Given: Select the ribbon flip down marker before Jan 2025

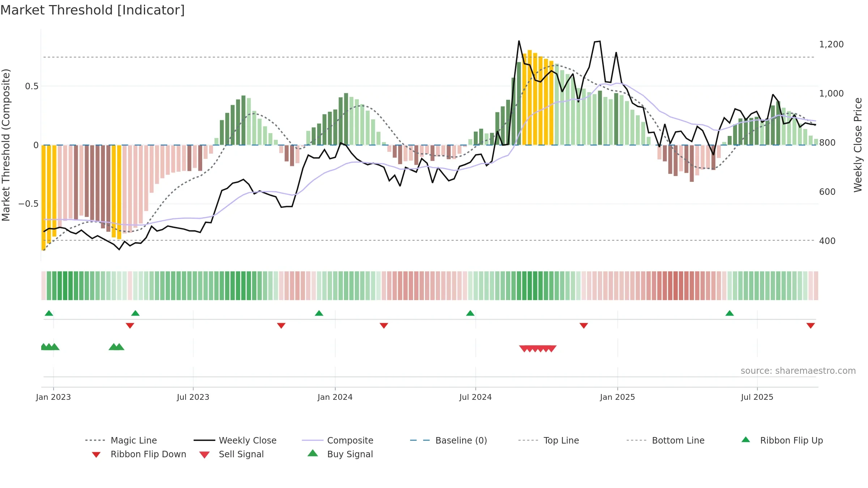Looking at the screenshot, I should 584,326.
